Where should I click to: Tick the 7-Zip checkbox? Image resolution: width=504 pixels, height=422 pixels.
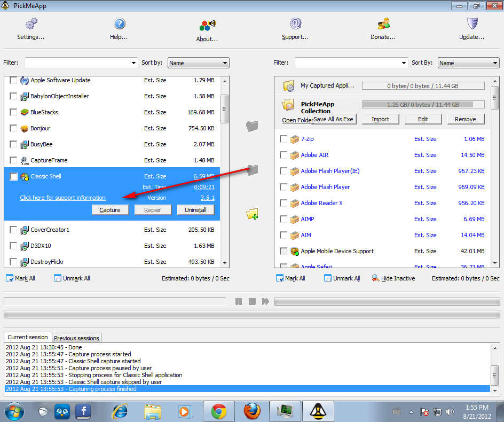click(283, 139)
